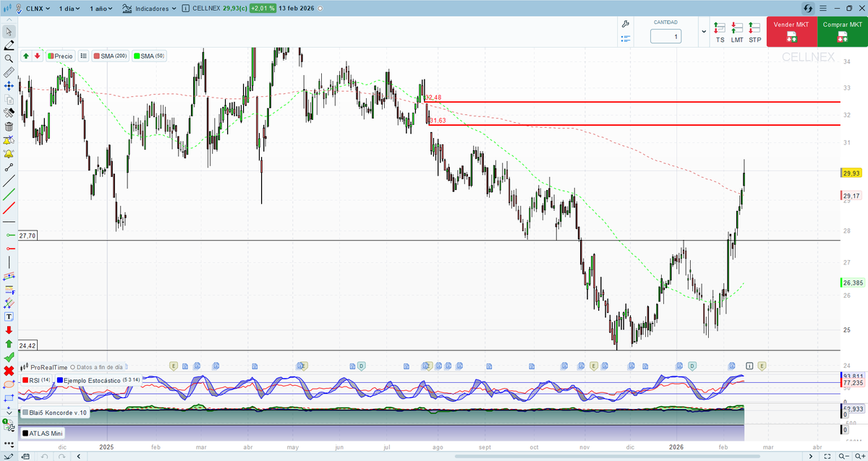Select the red trend line tool

point(9,208)
